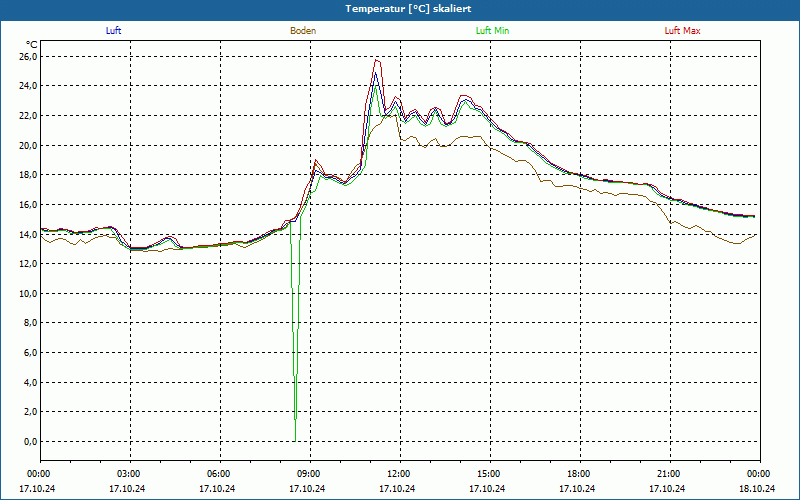Click the 8,0 y-axis value

tap(31, 323)
